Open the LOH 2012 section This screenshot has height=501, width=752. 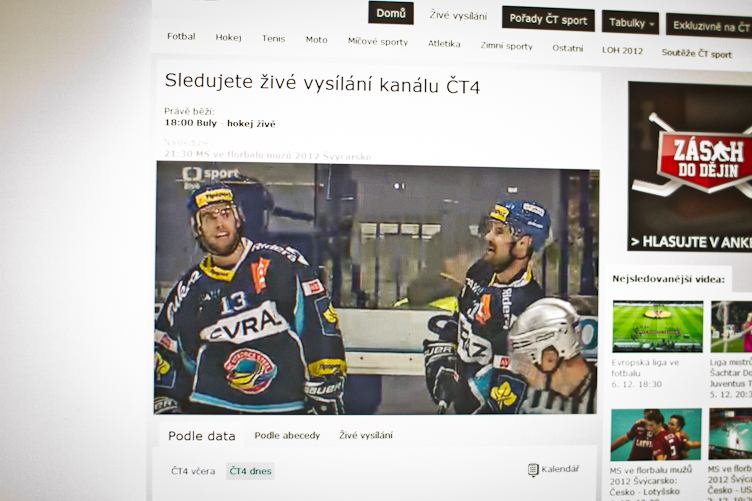(622, 50)
